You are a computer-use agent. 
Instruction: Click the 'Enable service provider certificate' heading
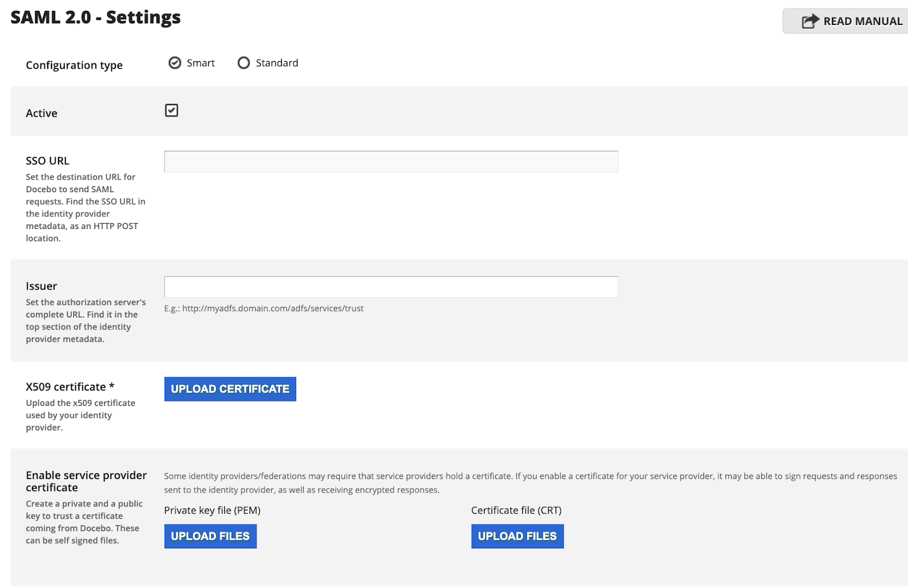[x=86, y=481]
